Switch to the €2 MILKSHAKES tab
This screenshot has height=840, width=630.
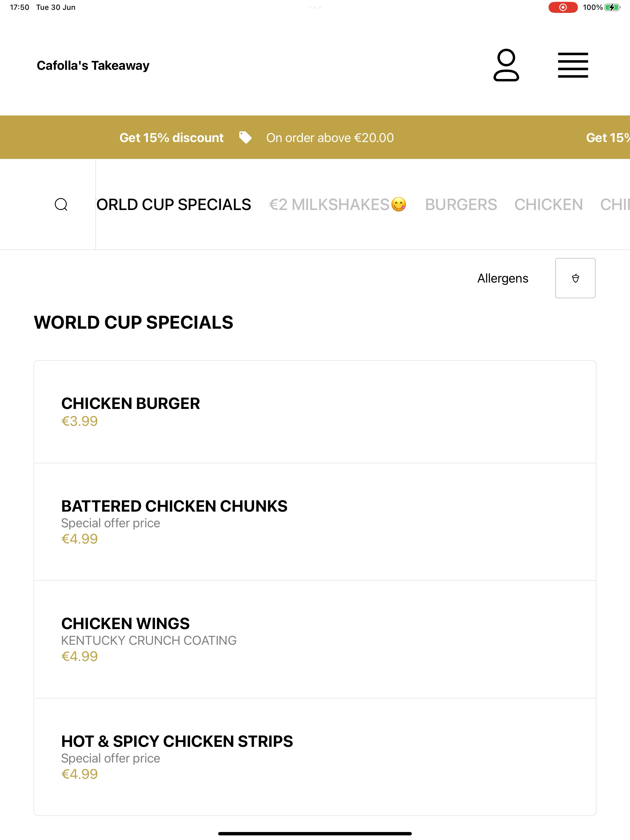click(337, 205)
